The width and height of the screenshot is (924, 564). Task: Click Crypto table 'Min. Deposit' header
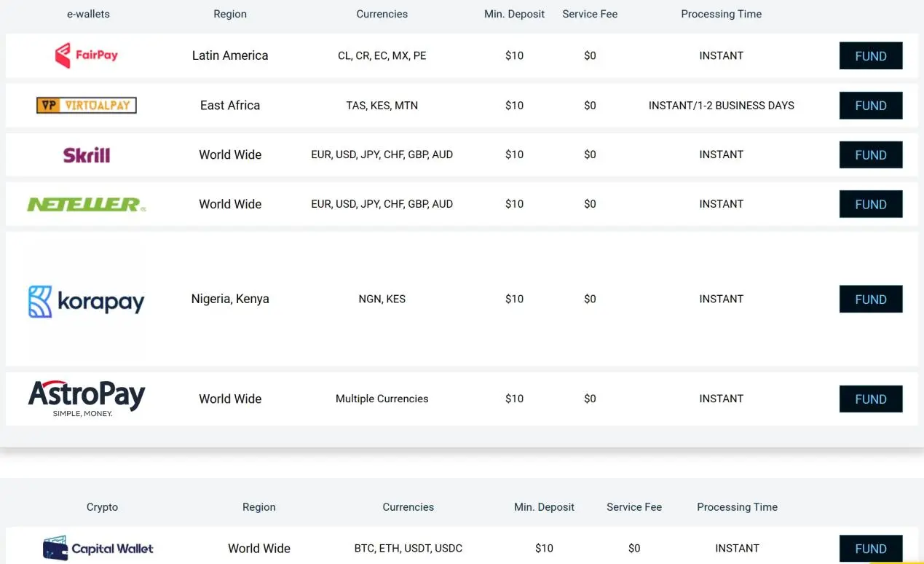click(x=544, y=507)
